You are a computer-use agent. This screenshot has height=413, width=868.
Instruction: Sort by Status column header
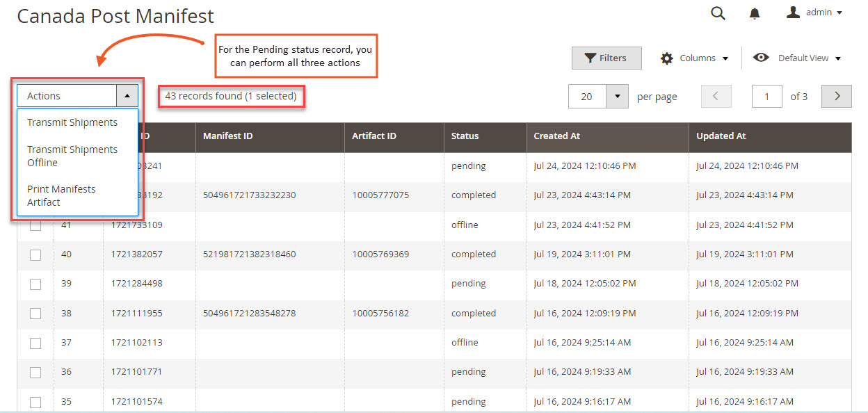pos(485,136)
